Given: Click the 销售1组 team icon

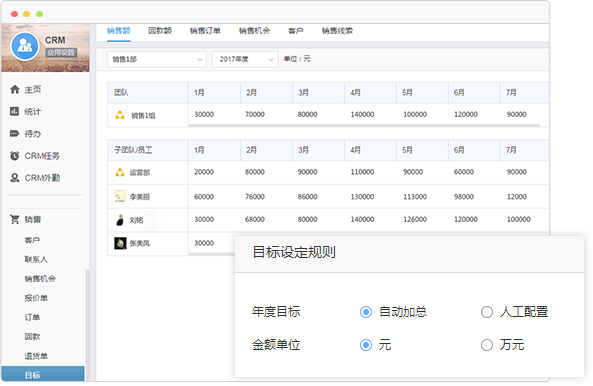Looking at the screenshot, I should tap(120, 115).
